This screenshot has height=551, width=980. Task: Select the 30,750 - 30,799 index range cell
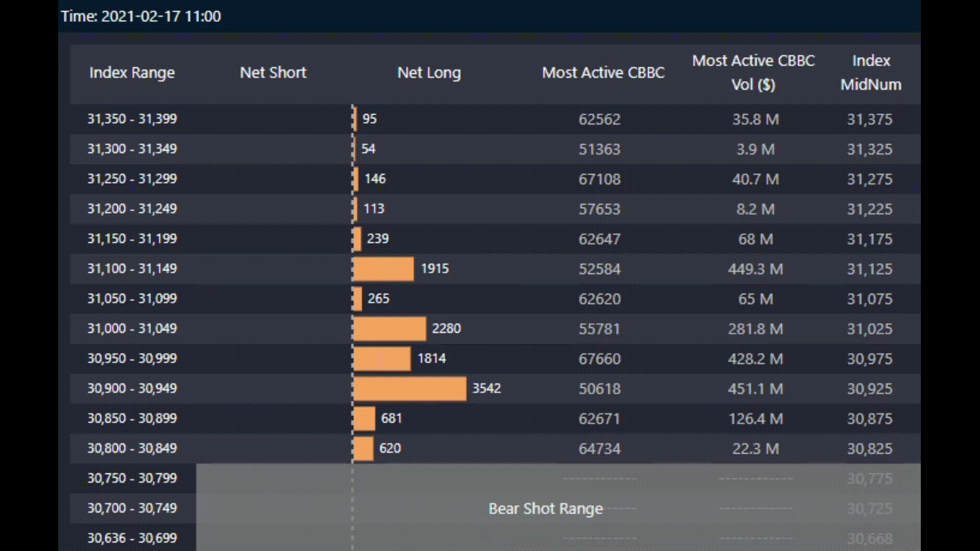(132, 478)
